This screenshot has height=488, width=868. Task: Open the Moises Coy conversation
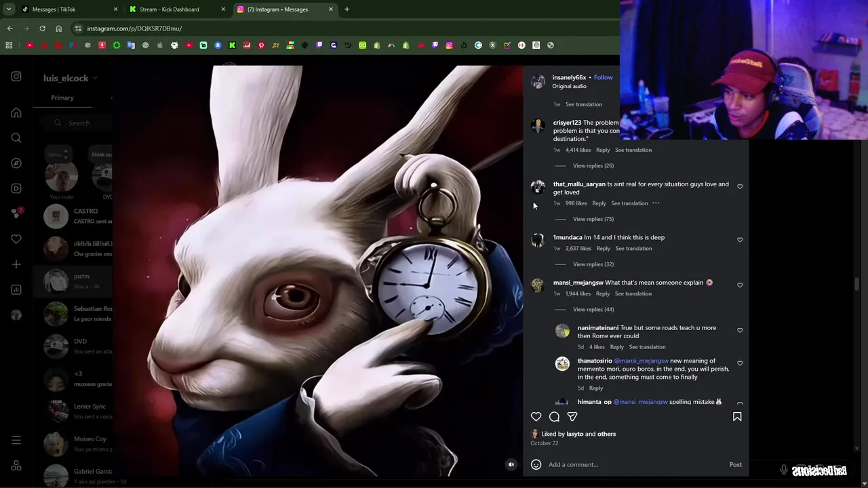pyautogui.click(x=73, y=443)
